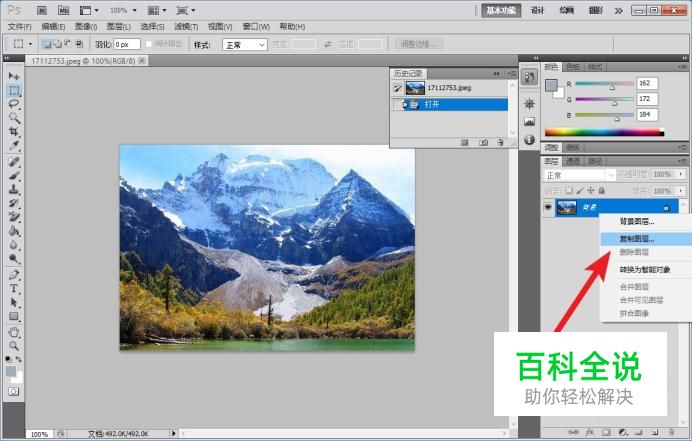This screenshot has width=692, height=441.
Task: Select the Crop tool
Action: coord(14,132)
